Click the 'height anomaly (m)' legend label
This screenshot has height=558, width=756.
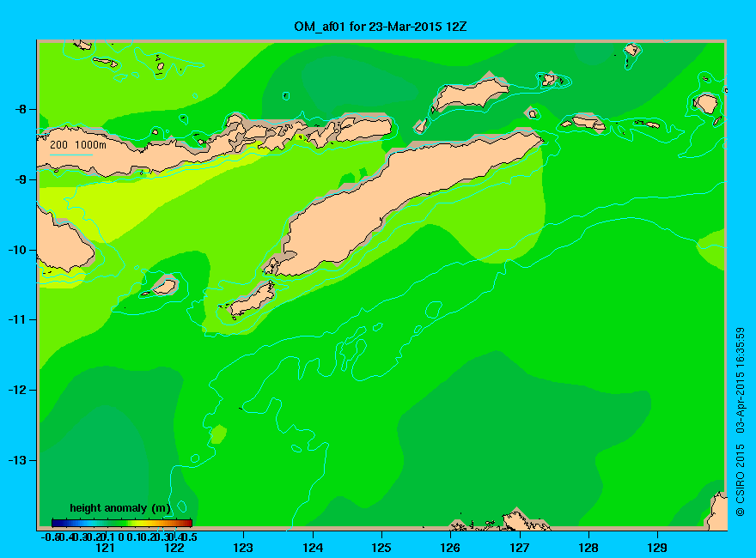(x=120, y=508)
